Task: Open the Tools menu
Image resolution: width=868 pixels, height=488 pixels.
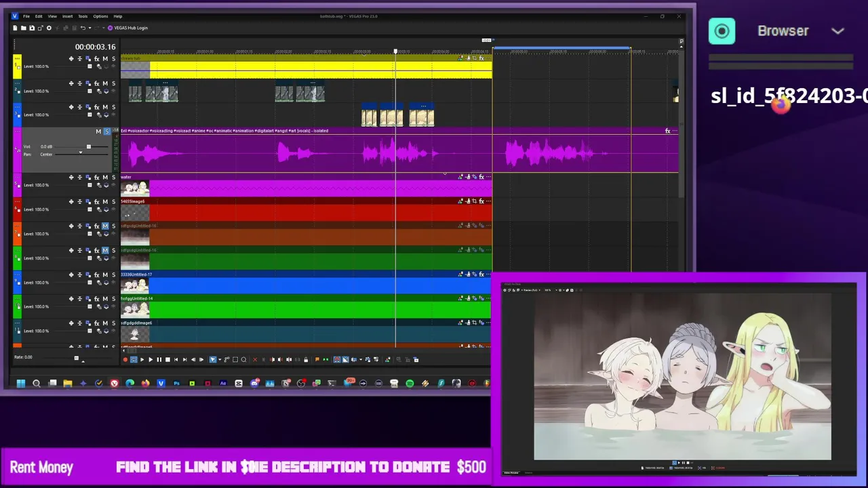Action: coord(83,16)
